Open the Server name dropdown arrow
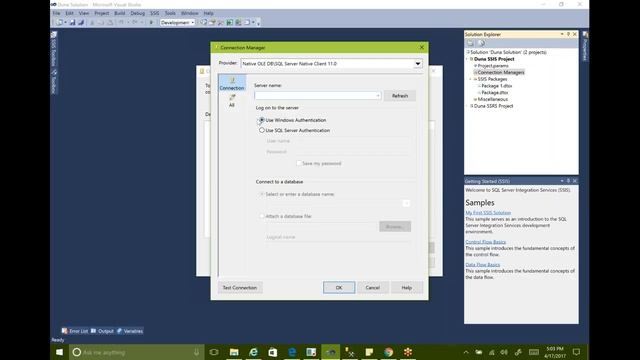Viewport: 640px width, 360px height. click(x=378, y=96)
